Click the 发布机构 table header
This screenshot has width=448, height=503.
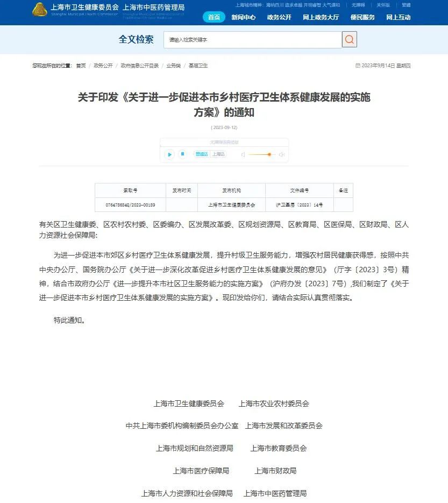click(232, 190)
